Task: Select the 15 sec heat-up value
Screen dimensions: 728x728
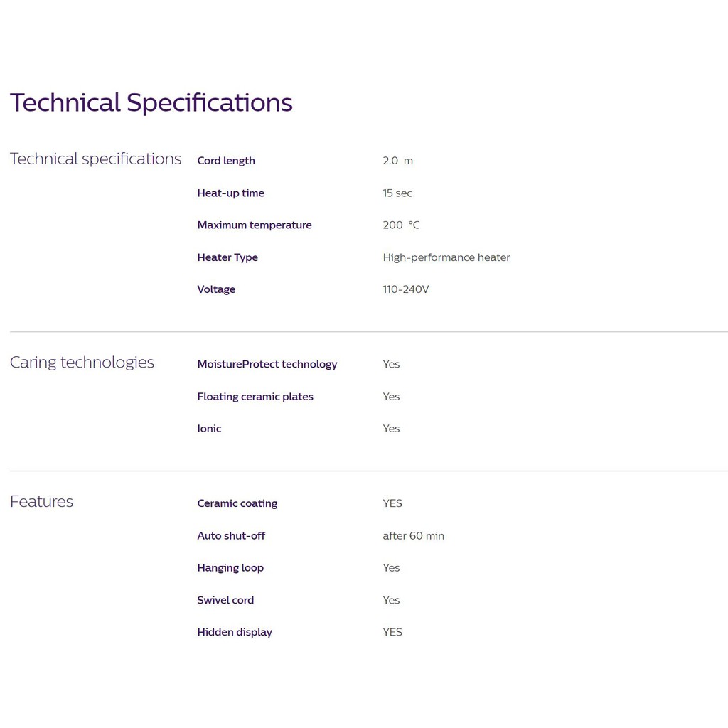Action: (x=397, y=193)
